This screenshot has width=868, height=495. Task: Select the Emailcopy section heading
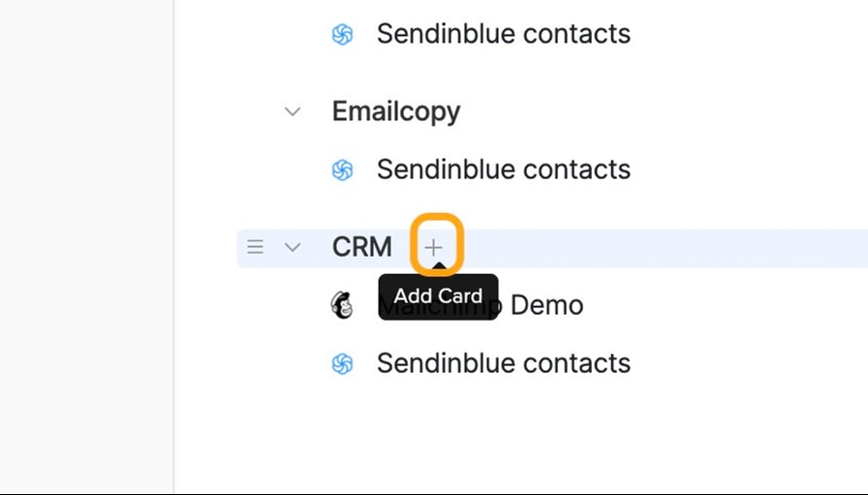396,111
